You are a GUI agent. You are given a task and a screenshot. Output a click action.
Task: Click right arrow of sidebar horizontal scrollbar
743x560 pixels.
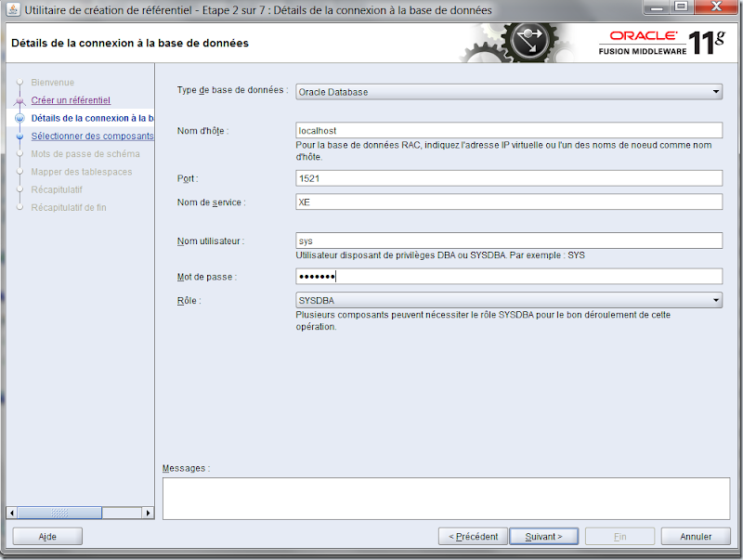[149, 513]
